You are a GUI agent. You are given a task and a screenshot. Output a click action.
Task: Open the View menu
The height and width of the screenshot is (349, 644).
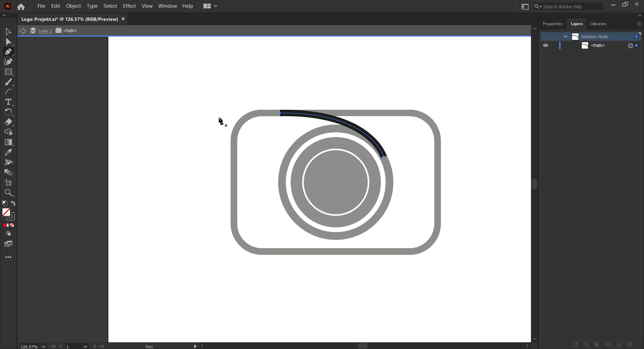[147, 6]
